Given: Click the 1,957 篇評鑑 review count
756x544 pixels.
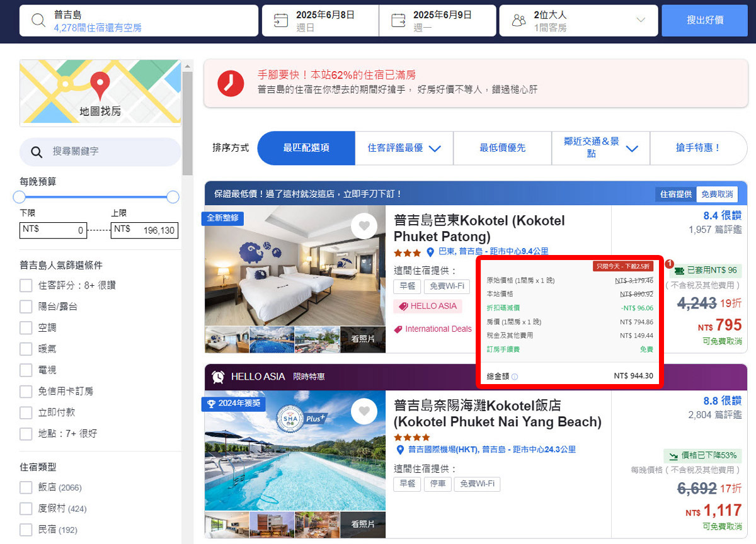Looking at the screenshot, I should [x=715, y=230].
